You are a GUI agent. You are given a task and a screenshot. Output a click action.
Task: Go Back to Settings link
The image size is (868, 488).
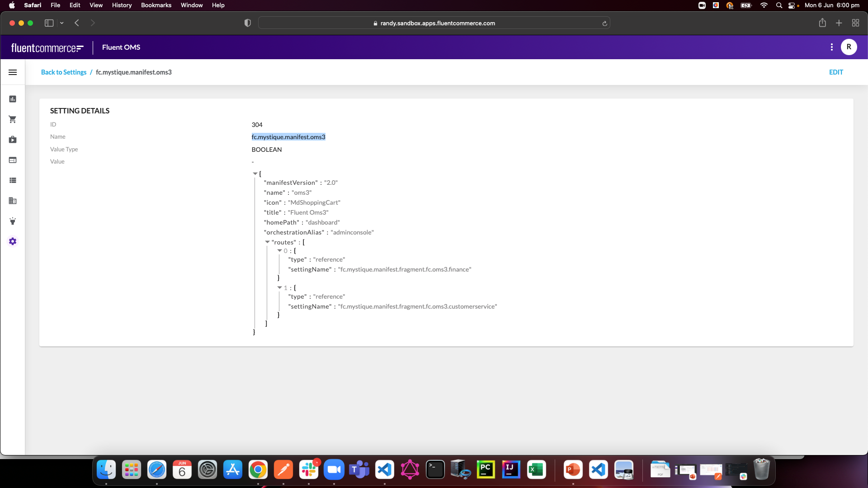(64, 72)
